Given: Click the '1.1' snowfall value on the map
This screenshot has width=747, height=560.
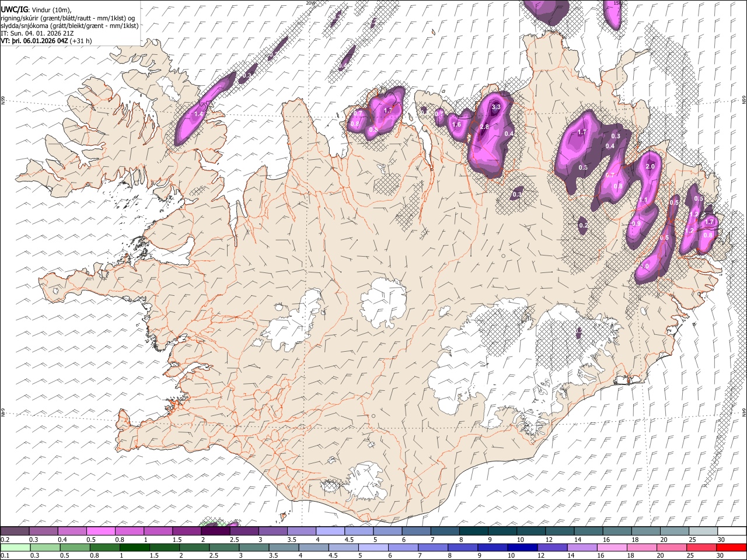Looking at the screenshot, I should pos(643,200).
